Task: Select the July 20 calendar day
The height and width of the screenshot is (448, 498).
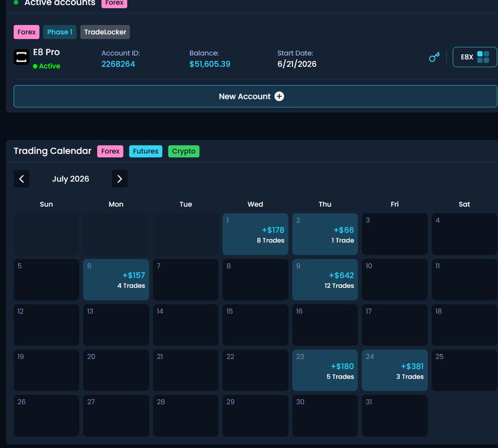Action: coord(116,370)
